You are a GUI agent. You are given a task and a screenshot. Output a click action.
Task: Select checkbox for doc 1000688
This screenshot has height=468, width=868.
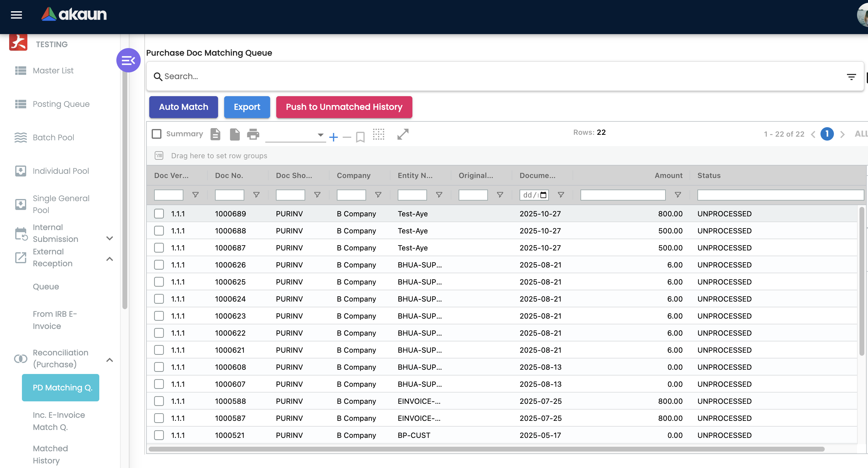[x=159, y=231]
